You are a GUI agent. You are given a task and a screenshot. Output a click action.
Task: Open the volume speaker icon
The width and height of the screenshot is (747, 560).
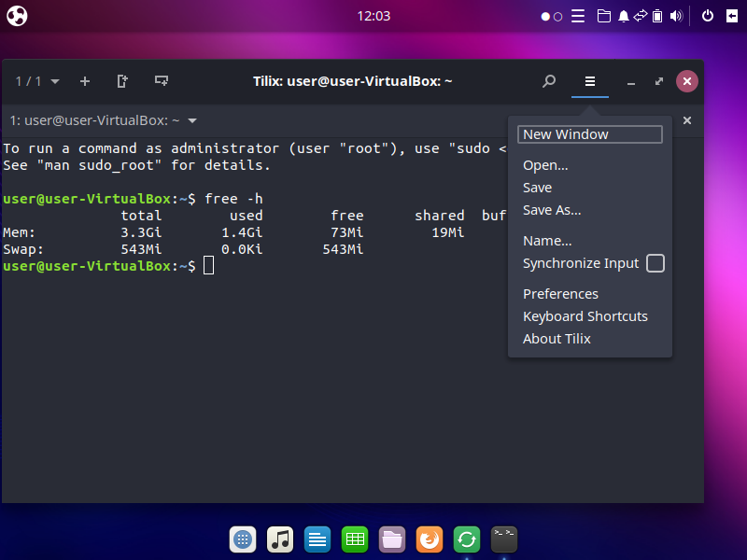(x=676, y=16)
